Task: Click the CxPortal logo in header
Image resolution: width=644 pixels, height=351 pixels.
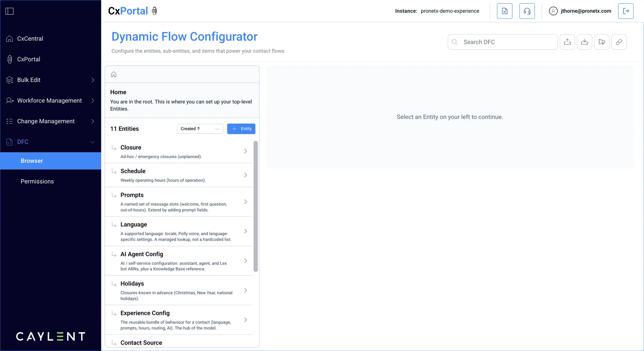Action: [133, 11]
